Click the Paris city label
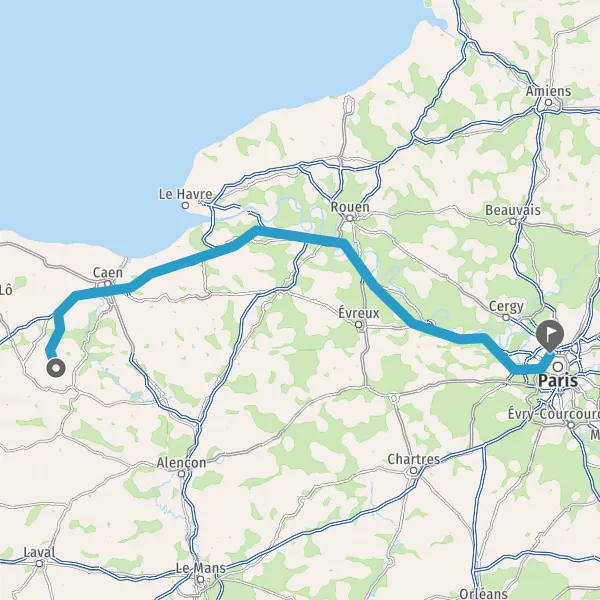The height and width of the screenshot is (600, 600). coord(558,381)
